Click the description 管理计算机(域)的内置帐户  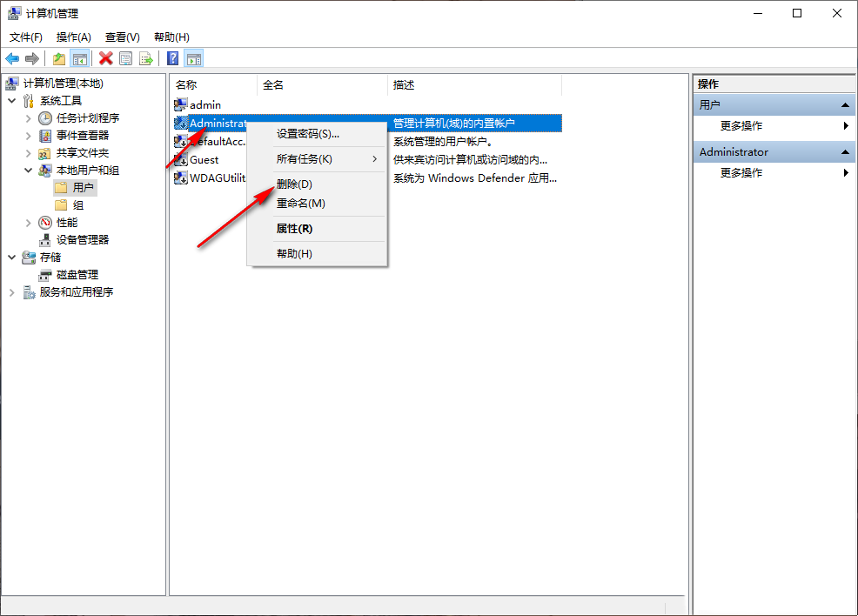click(x=454, y=123)
